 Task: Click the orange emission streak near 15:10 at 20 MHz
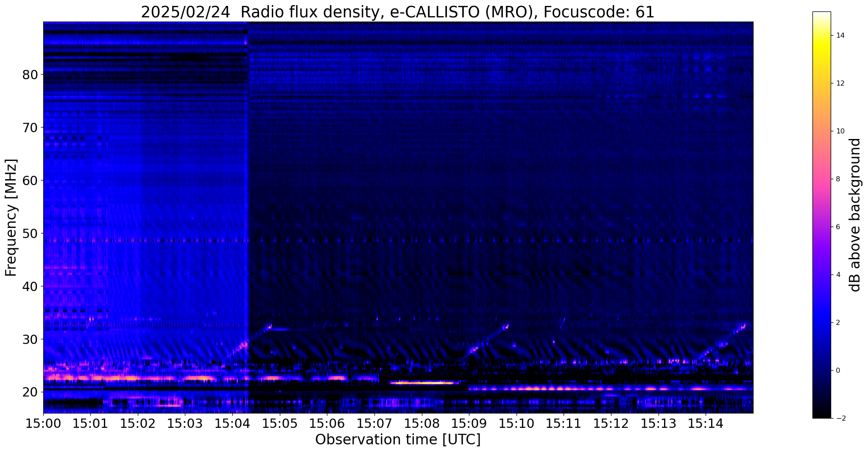[547, 388]
